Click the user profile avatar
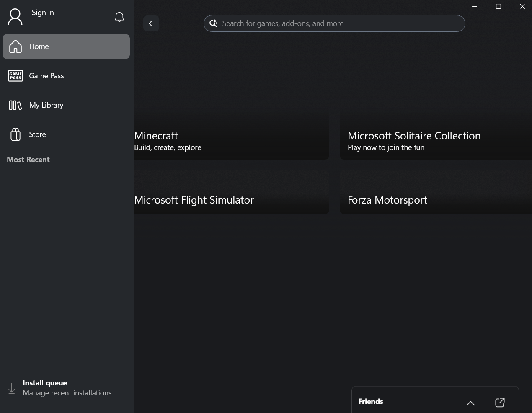The height and width of the screenshot is (413, 532). [x=15, y=17]
